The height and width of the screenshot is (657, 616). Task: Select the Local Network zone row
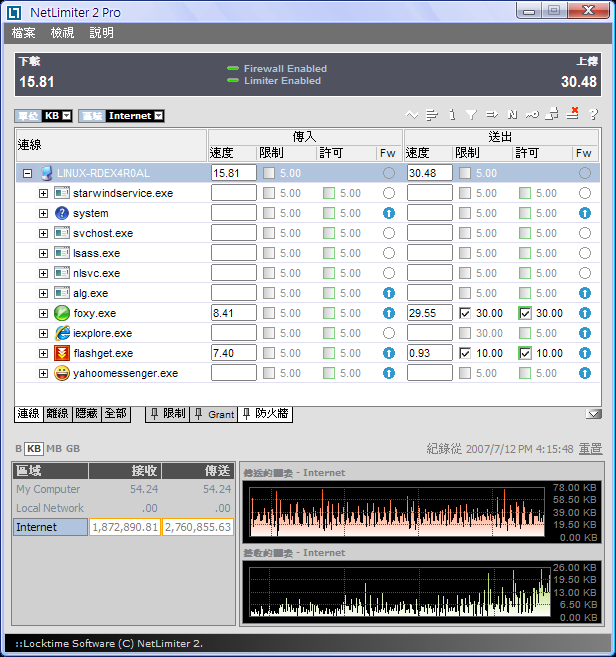point(123,508)
